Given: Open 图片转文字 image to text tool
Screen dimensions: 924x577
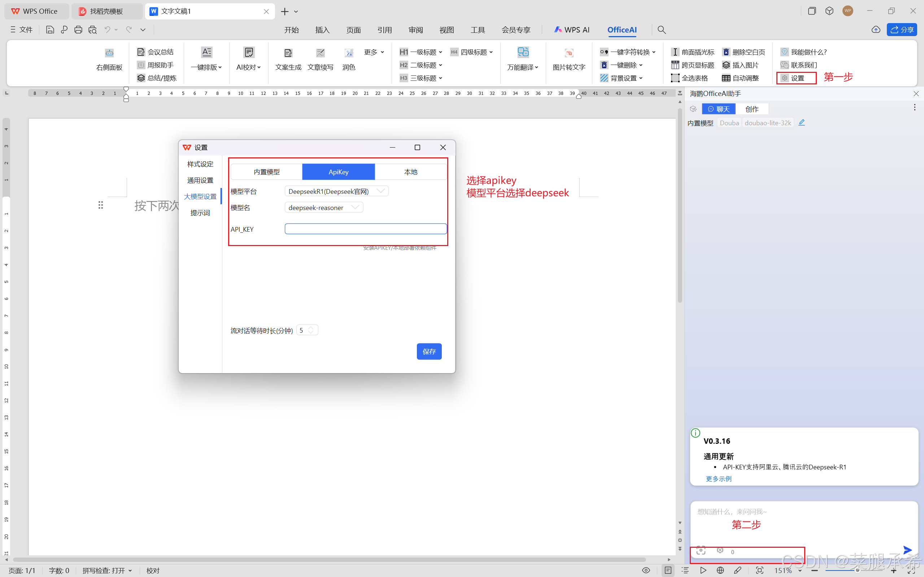Looking at the screenshot, I should (569, 60).
